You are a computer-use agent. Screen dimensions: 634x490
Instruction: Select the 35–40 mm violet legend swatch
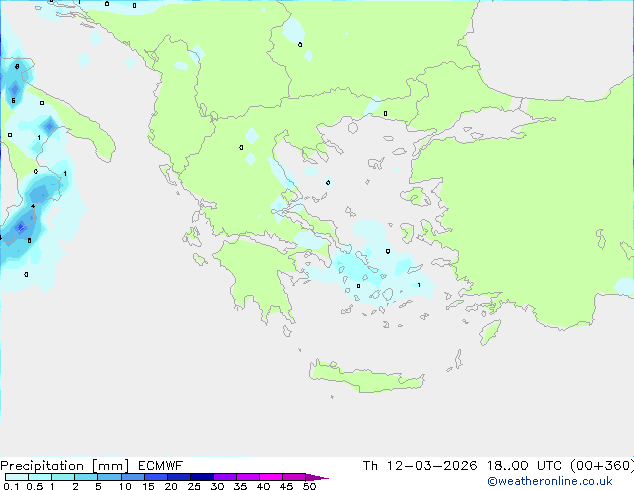(248, 477)
